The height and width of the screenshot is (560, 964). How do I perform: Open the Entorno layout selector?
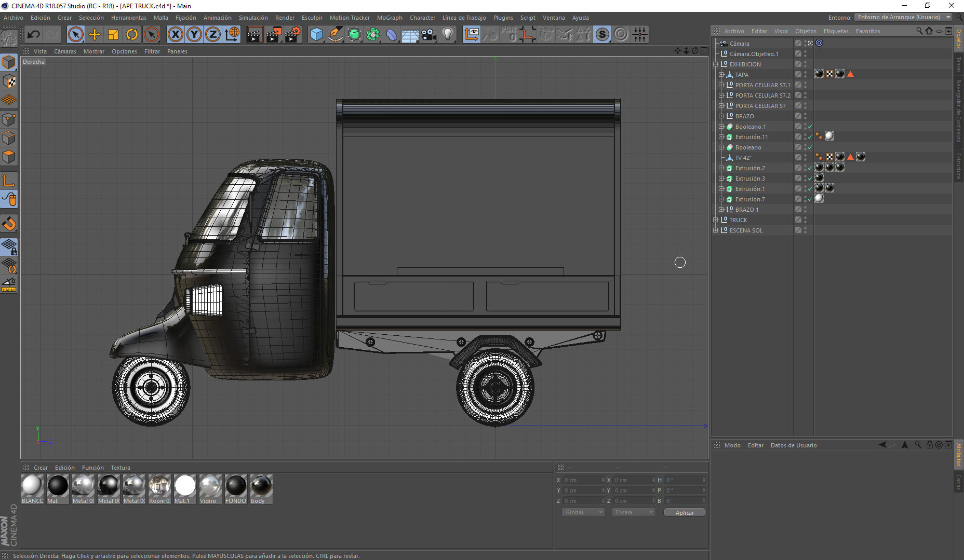(x=903, y=18)
